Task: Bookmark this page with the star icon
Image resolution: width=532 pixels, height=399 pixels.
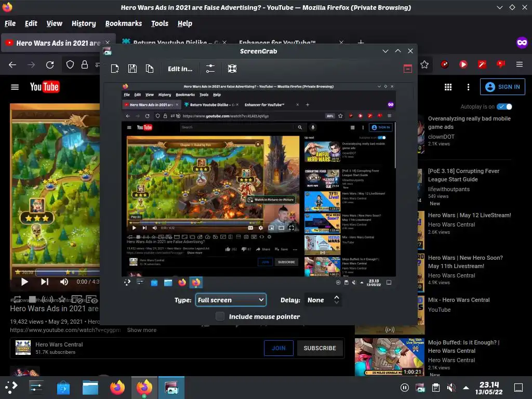Action: click(424, 64)
